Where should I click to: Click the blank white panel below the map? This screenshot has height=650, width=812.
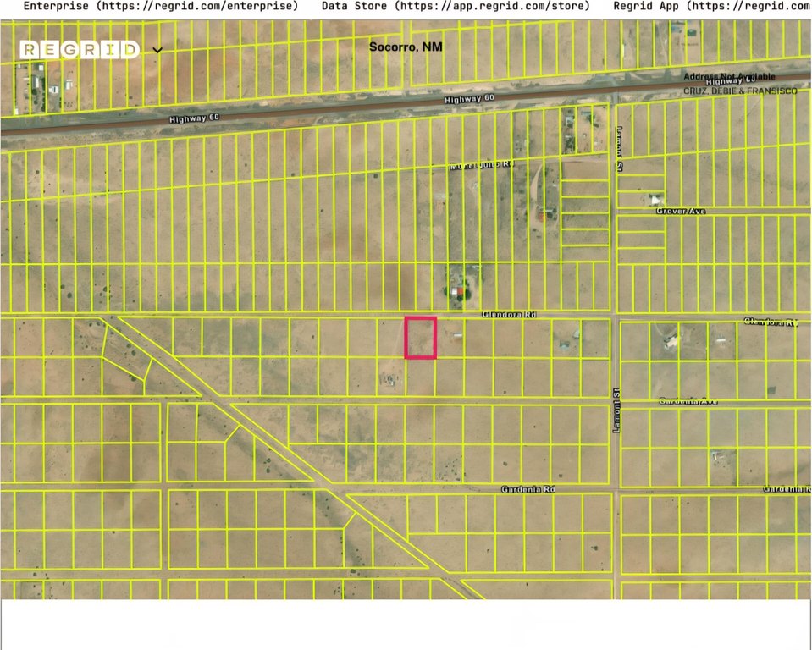[406, 625]
